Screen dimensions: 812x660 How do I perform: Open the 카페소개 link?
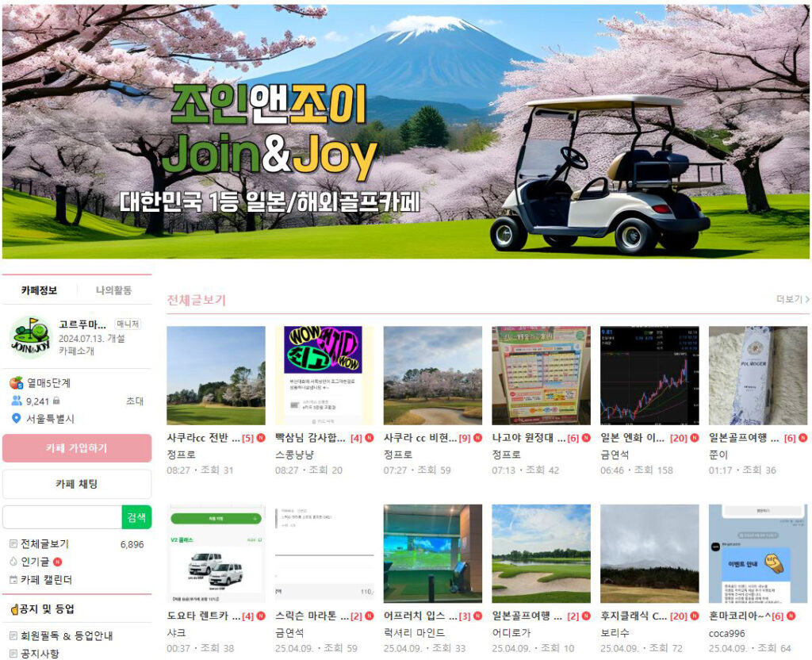tap(76, 351)
